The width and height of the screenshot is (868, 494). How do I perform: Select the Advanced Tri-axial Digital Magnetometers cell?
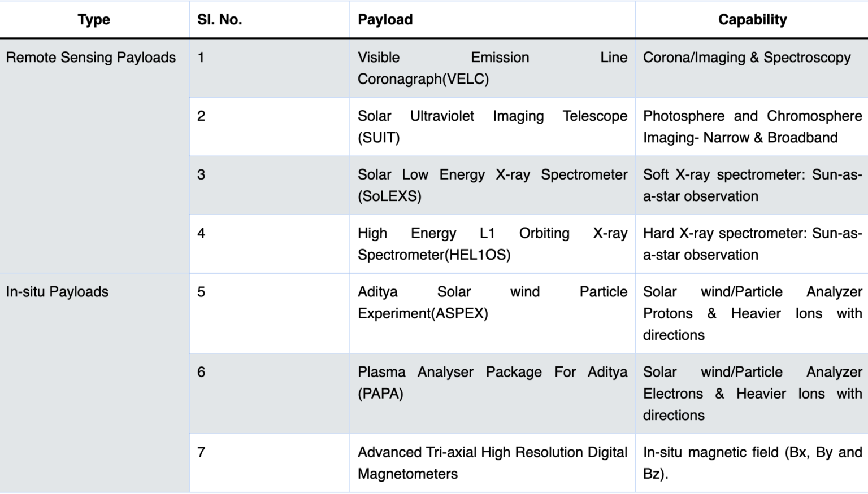(x=492, y=463)
